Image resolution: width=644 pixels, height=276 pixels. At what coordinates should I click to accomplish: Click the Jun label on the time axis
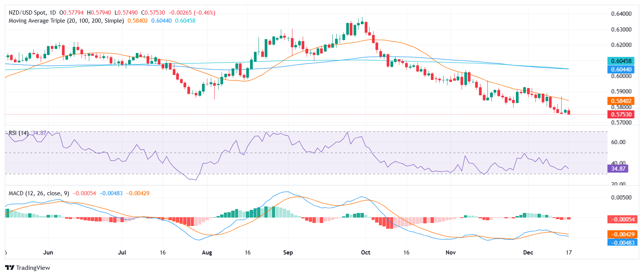[48, 253]
